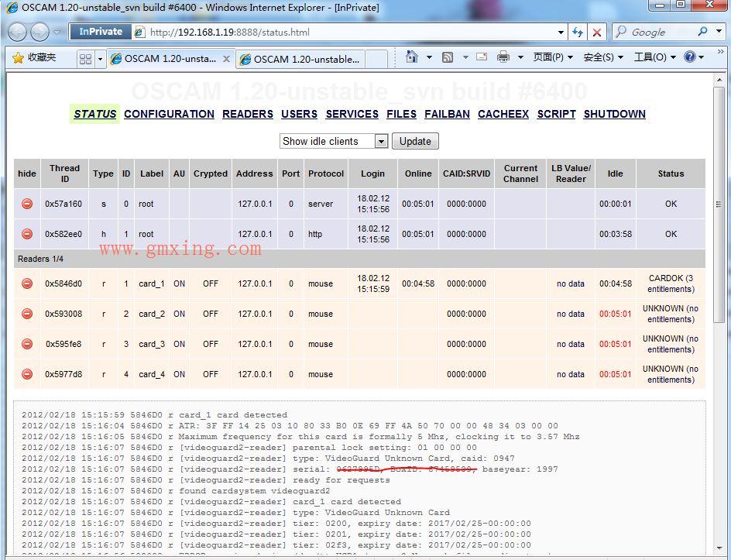The height and width of the screenshot is (560, 731).
Task: Close the first OSCAM tab
Action: (x=226, y=59)
